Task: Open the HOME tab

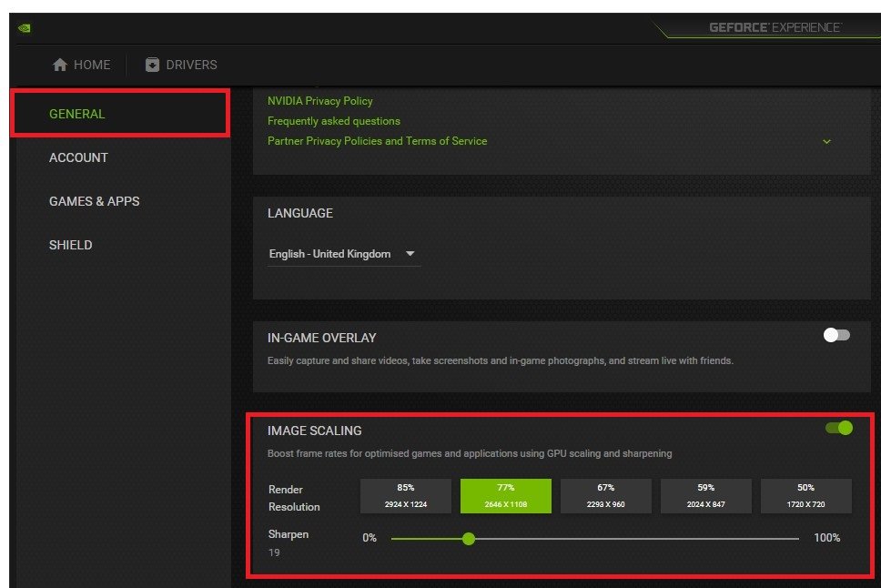Action: pos(82,65)
